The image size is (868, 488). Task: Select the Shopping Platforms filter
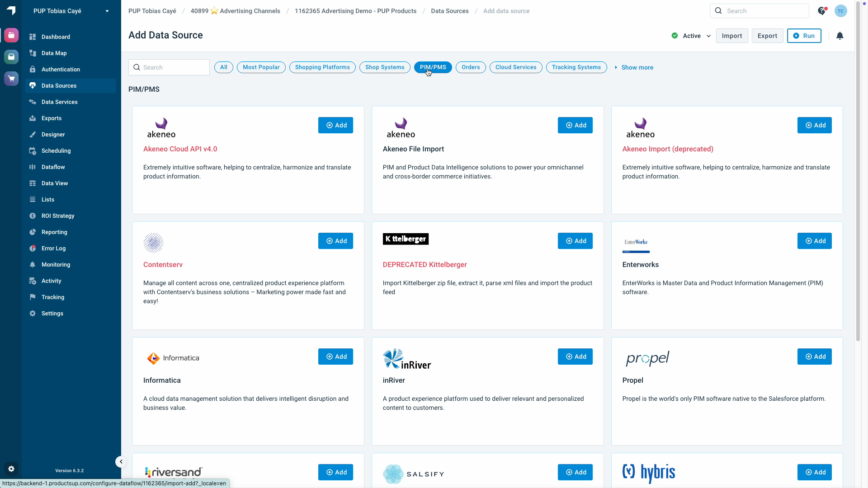pyautogui.click(x=322, y=67)
